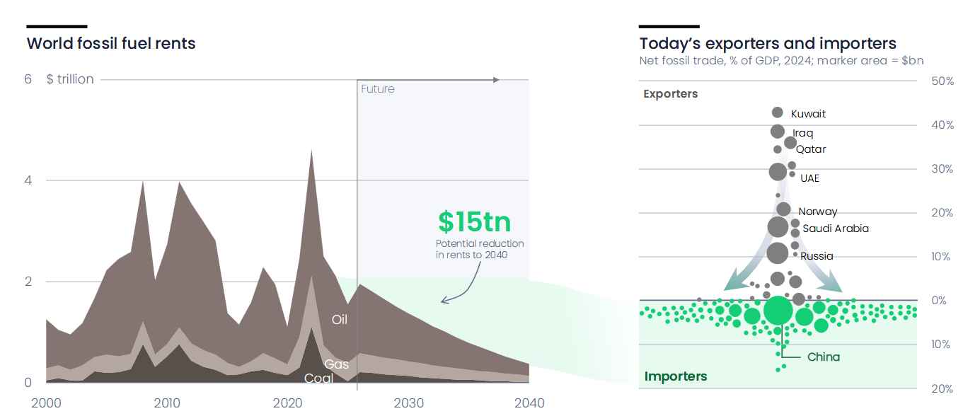Click the China label below the bubbles

tap(824, 357)
